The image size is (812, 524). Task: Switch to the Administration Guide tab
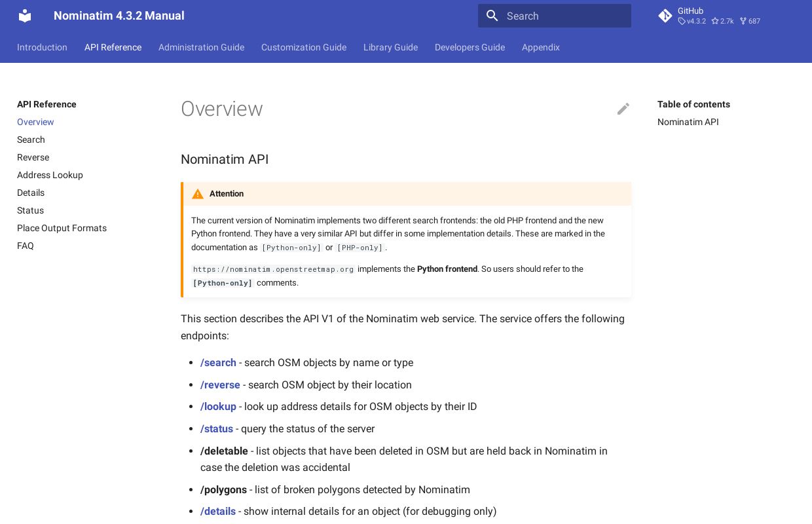pyautogui.click(x=201, y=47)
